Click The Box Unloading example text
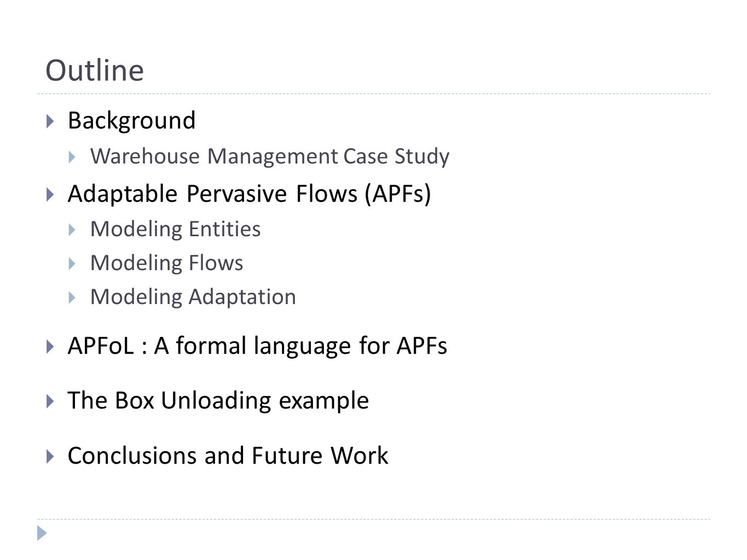 click(x=218, y=401)
